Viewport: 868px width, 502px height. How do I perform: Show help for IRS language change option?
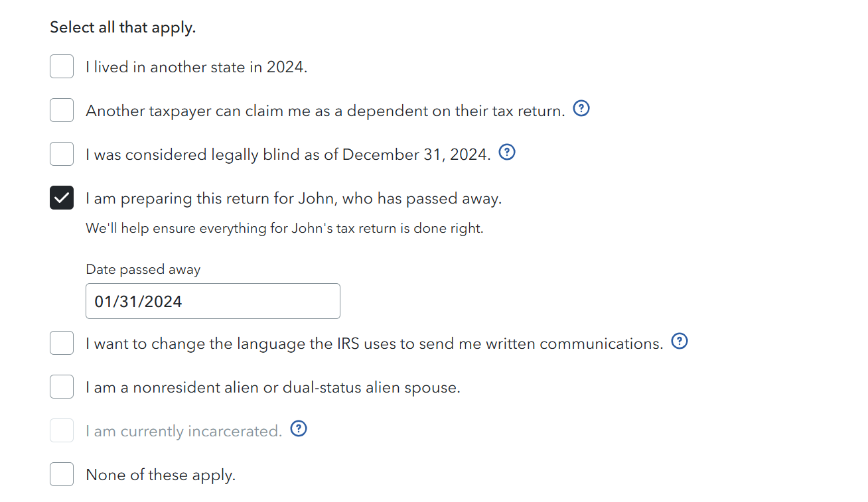click(x=680, y=342)
